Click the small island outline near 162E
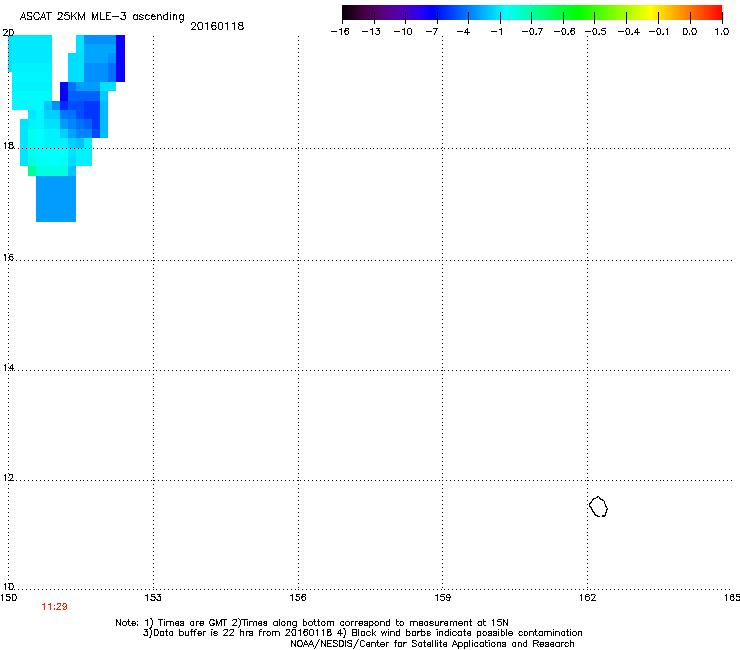The height and width of the screenshot is (650, 740). point(598,506)
